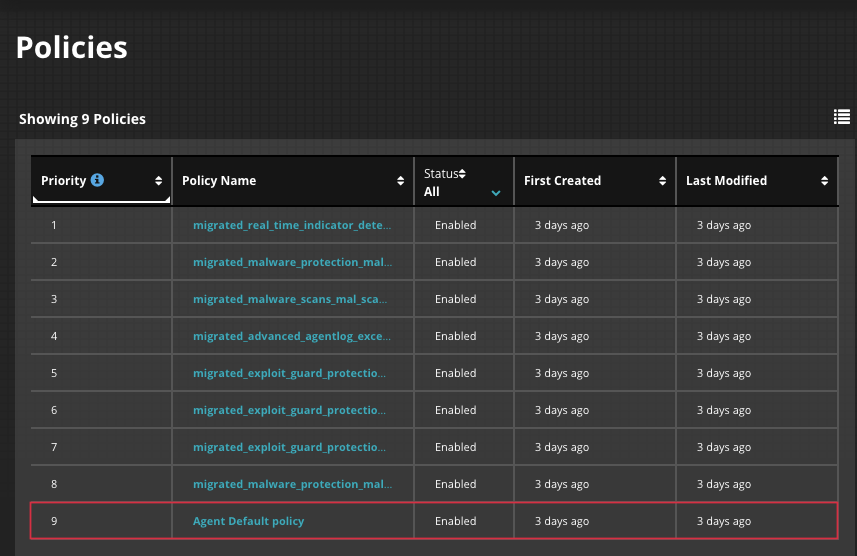Viewport: 857px width, 556px height.
Task: Select priority 1 cell
Action: pyautogui.click(x=101, y=225)
